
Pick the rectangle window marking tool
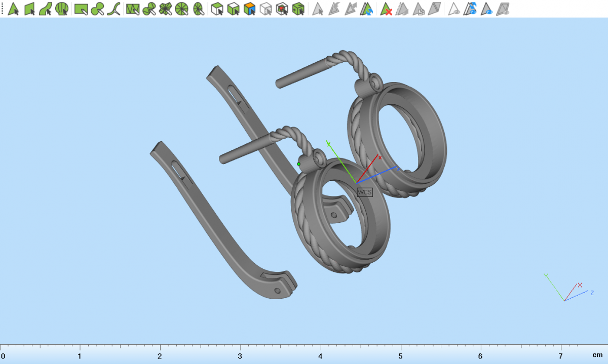point(81,9)
